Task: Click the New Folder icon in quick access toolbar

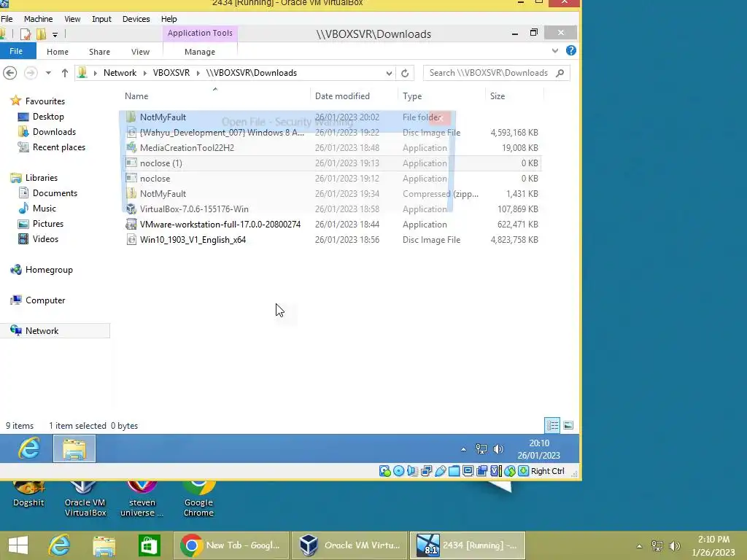Action: 41,34
